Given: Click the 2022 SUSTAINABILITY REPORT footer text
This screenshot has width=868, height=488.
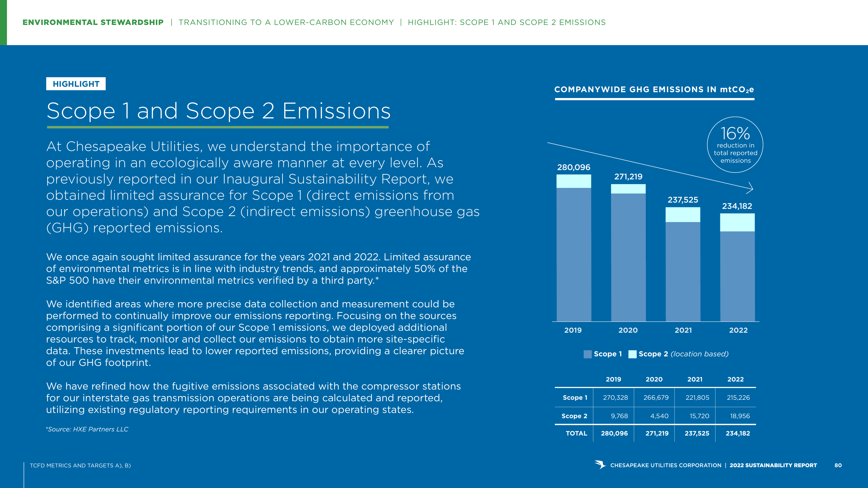Looking at the screenshot, I should 773,465.
